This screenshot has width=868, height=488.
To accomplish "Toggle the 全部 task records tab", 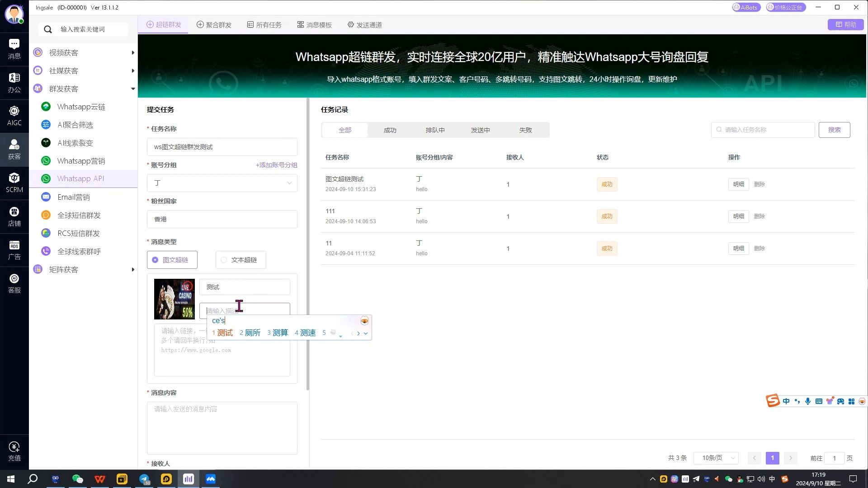I will [x=346, y=130].
